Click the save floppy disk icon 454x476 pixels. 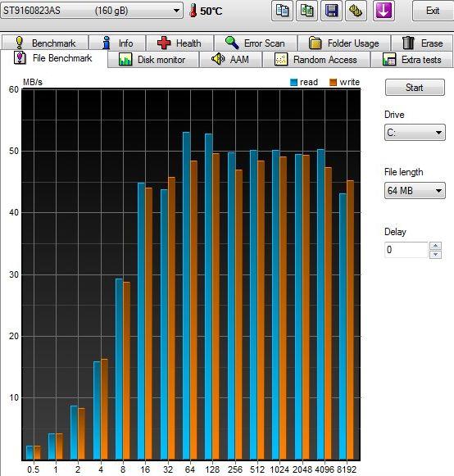tap(332, 11)
